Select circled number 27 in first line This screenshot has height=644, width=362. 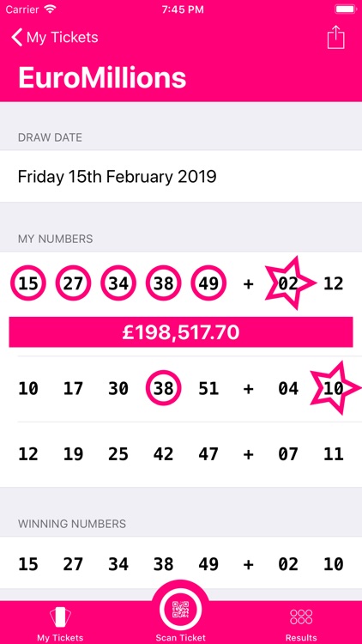pos(74,283)
